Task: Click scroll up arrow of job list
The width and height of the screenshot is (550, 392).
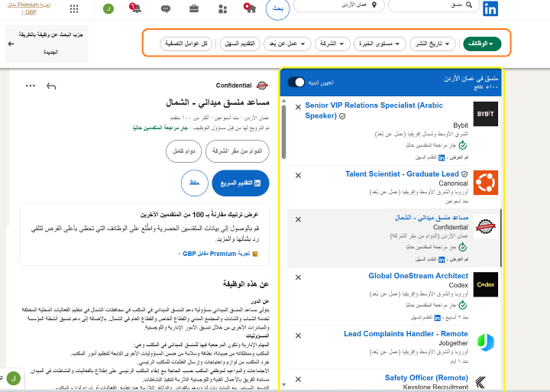Action: point(283,101)
